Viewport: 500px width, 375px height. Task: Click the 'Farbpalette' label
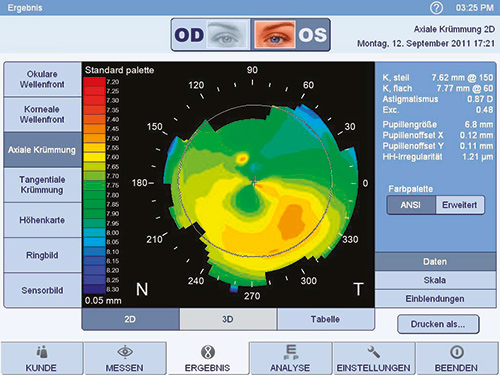click(411, 189)
